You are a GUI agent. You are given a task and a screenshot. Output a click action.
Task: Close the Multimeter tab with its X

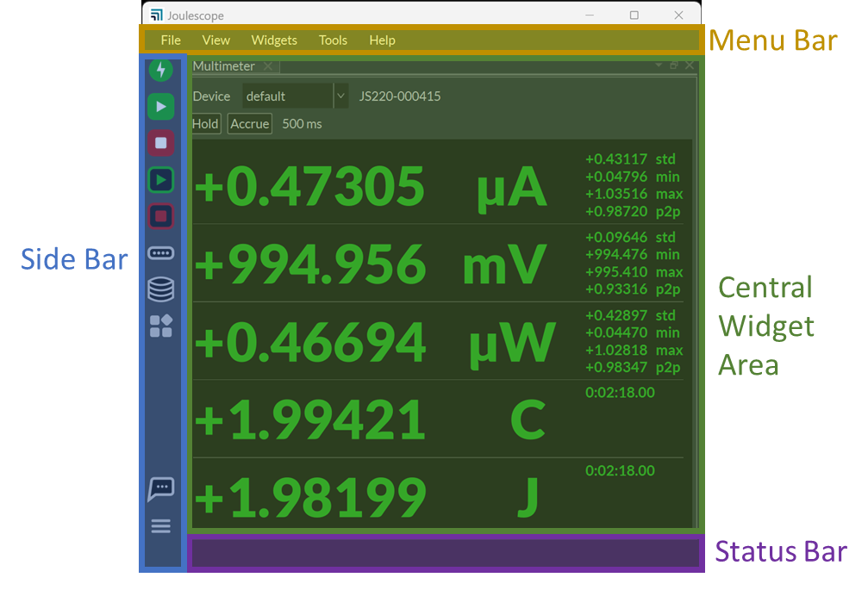click(268, 66)
